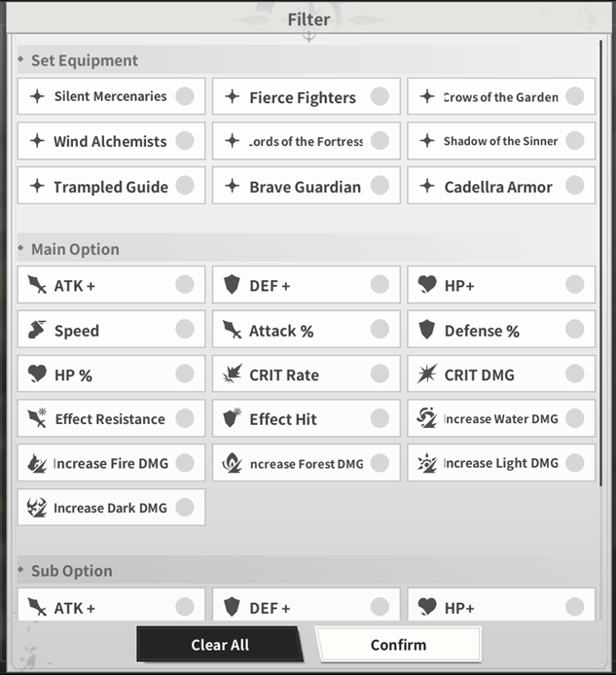Viewport: 616px width, 675px height.
Task: Click the sword icon for Main Option ATK +
Action: [37, 285]
